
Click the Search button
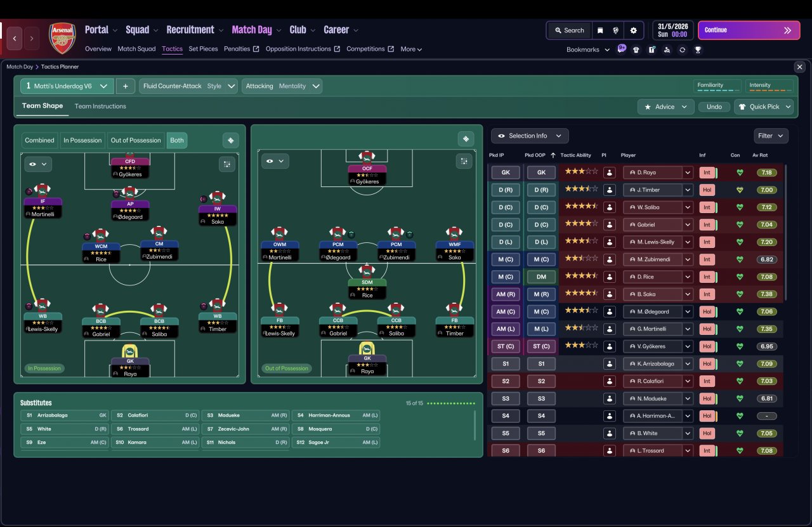tap(569, 30)
